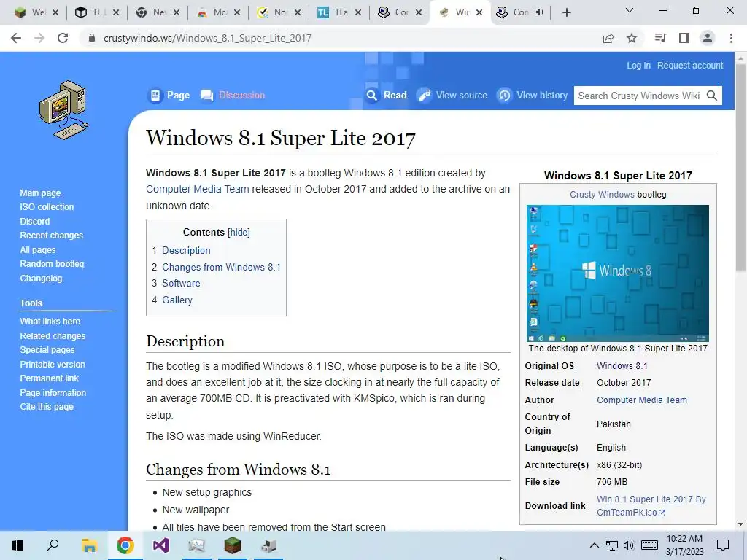Open taskbar Search magnifier
Image resolution: width=747 pixels, height=560 pixels.
[53, 545]
